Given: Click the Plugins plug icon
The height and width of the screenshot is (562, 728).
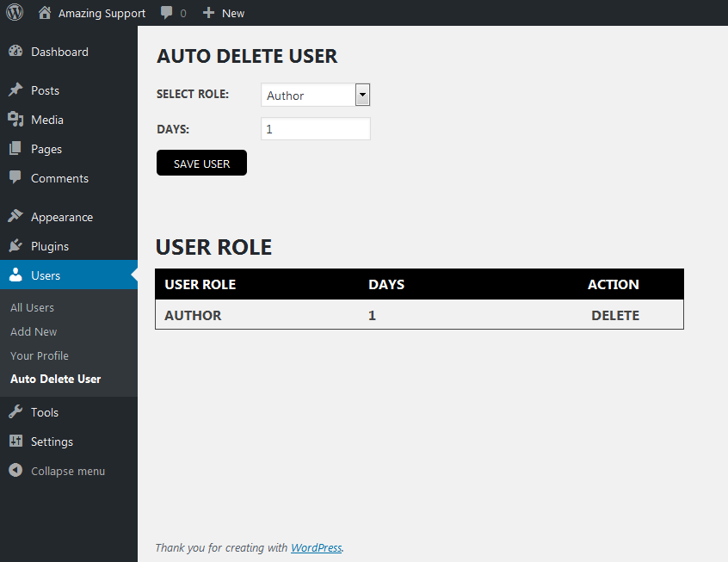Looking at the screenshot, I should 15,246.
